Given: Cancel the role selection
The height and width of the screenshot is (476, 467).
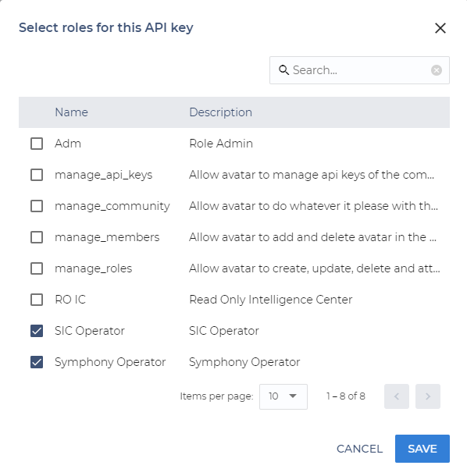Looking at the screenshot, I should click(359, 449).
